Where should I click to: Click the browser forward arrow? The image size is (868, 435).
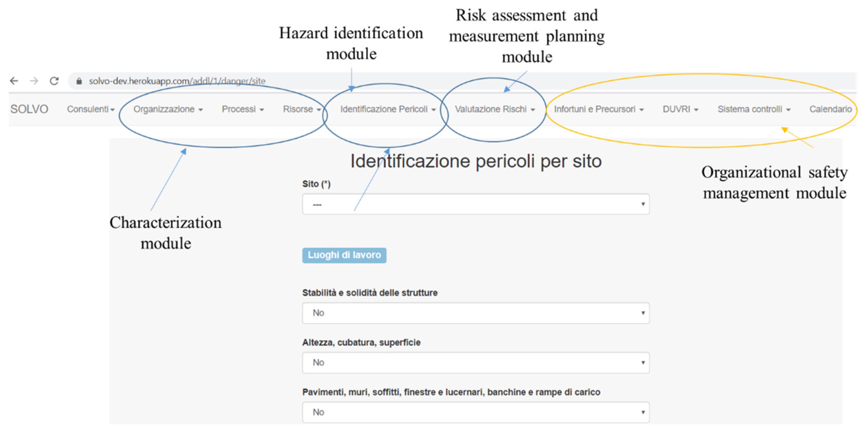coord(34,81)
